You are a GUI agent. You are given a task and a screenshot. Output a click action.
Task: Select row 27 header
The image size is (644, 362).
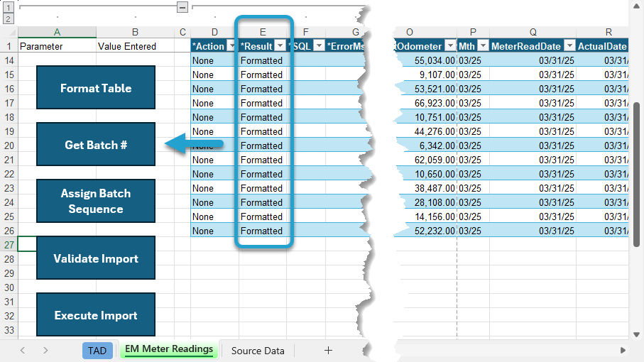(x=9, y=245)
